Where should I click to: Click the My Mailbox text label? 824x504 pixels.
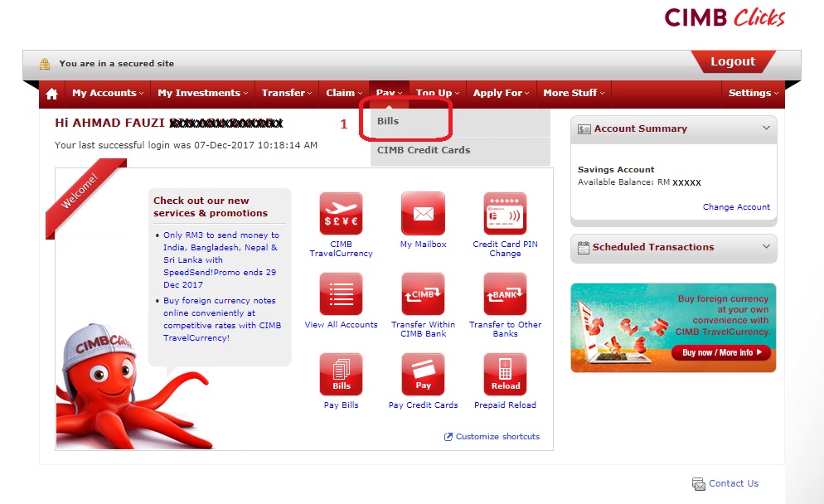(423, 245)
